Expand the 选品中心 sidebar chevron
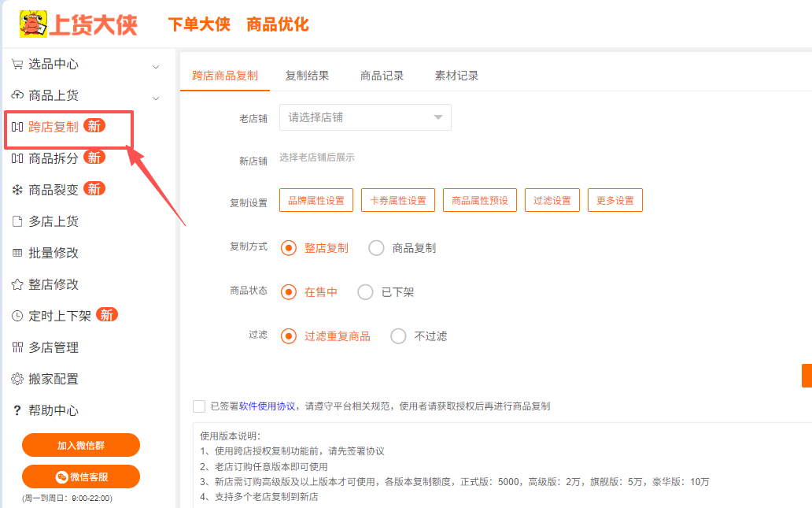 156,66
